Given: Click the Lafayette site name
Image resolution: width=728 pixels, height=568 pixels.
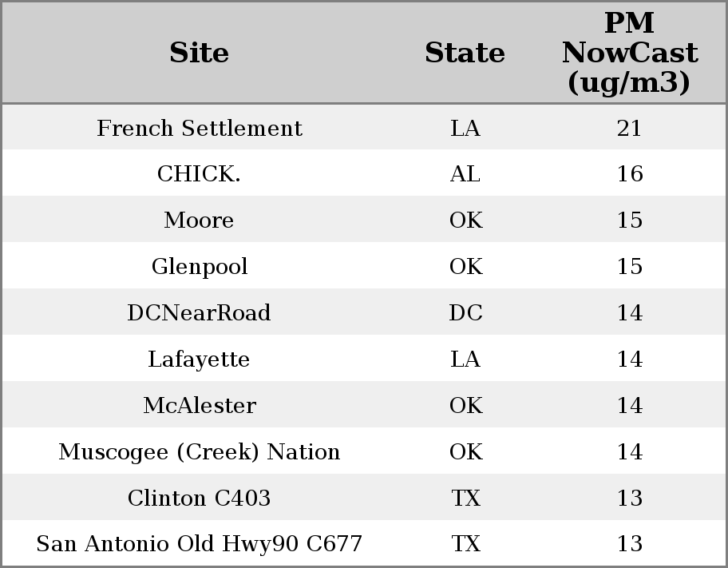Looking at the screenshot, I should tap(199, 359).
